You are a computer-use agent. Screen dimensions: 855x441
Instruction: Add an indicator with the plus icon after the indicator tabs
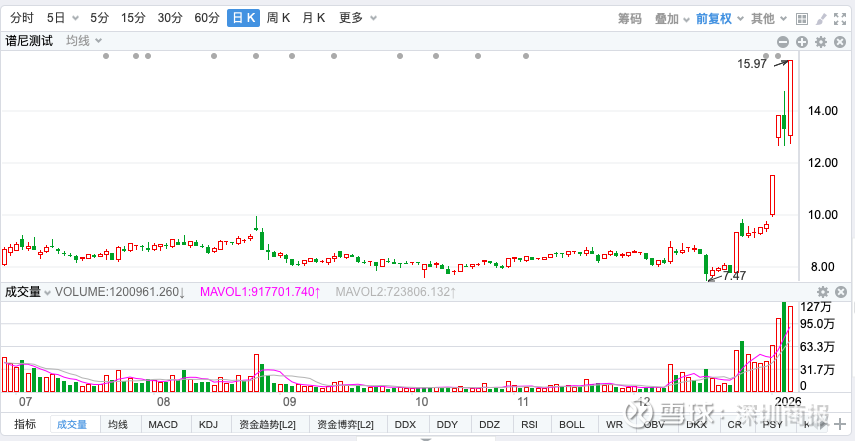tap(840, 425)
